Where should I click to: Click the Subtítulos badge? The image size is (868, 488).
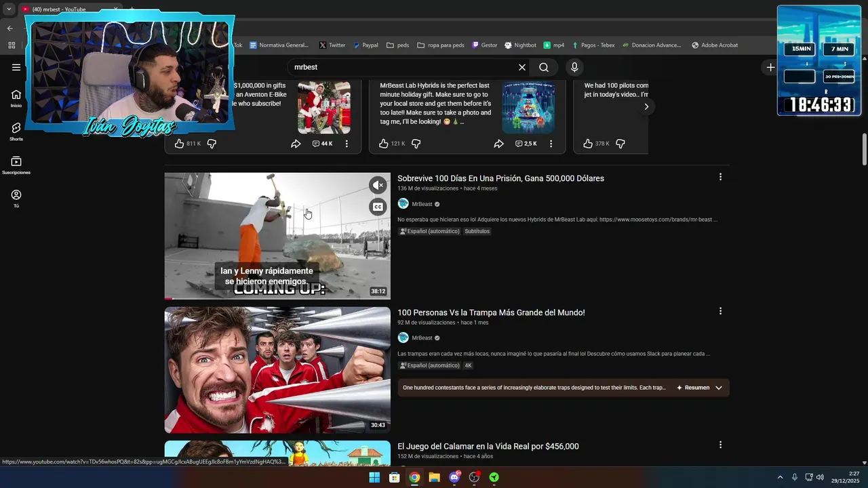pyautogui.click(x=477, y=231)
